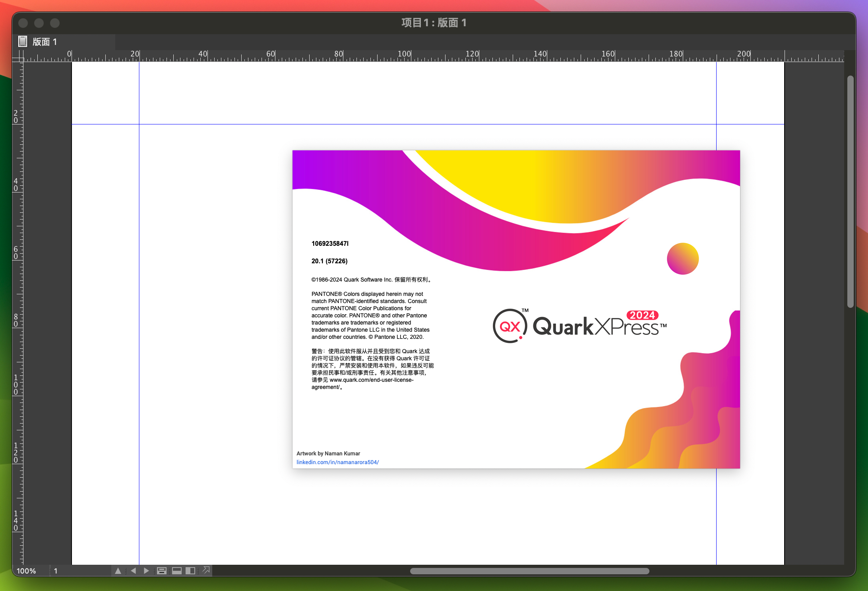Click the window title 项目1 : 版面 1
Viewport: 868px width, 591px height.
[x=434, y=23]
